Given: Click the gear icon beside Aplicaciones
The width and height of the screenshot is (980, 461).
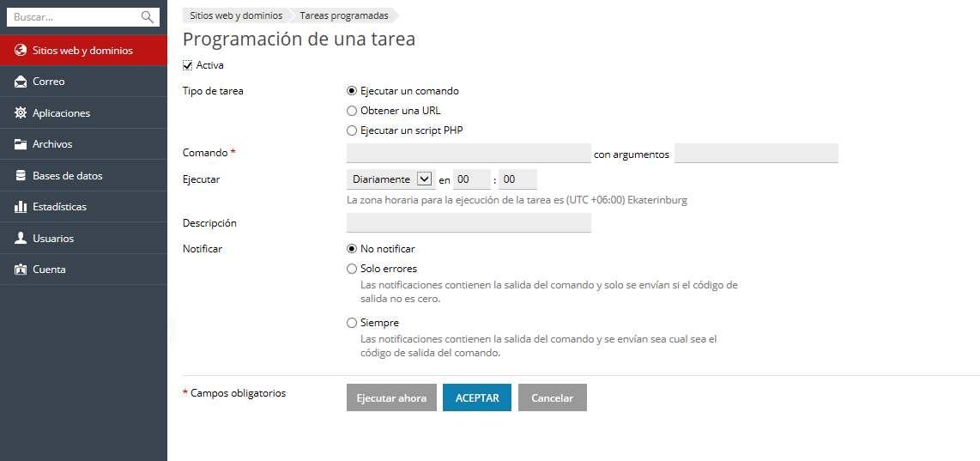Looking at the screenshot, I should pyautogui.click(x=21, y=112).
